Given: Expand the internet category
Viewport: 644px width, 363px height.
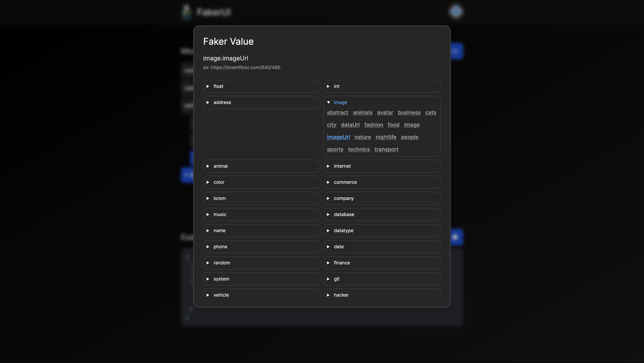Looking at the screenshot, I should (382, 166).
